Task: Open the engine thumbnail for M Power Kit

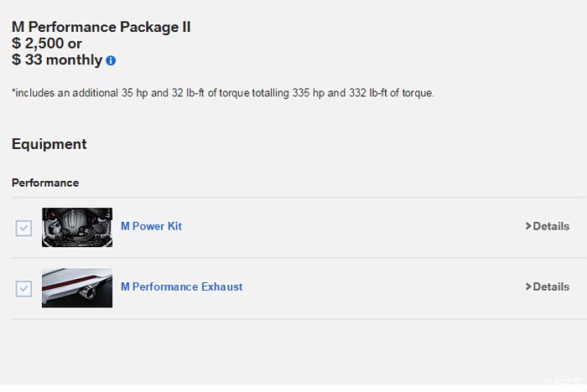Action: point(77,227)
